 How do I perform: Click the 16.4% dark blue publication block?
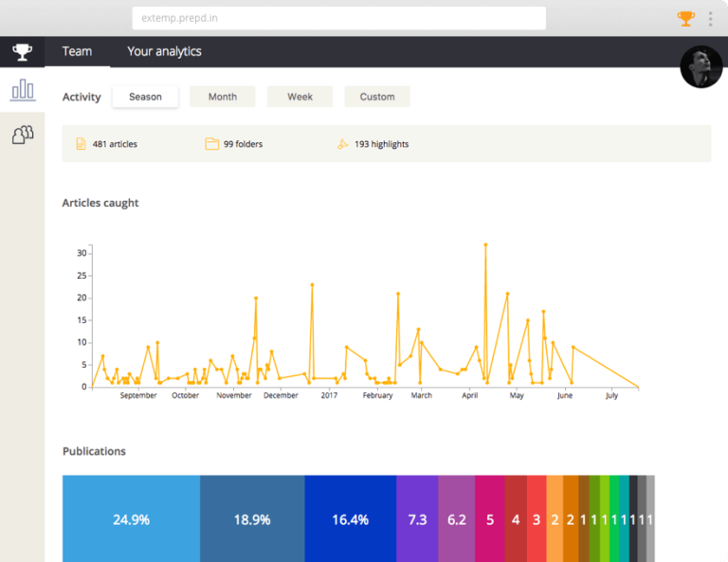[350, 518]
